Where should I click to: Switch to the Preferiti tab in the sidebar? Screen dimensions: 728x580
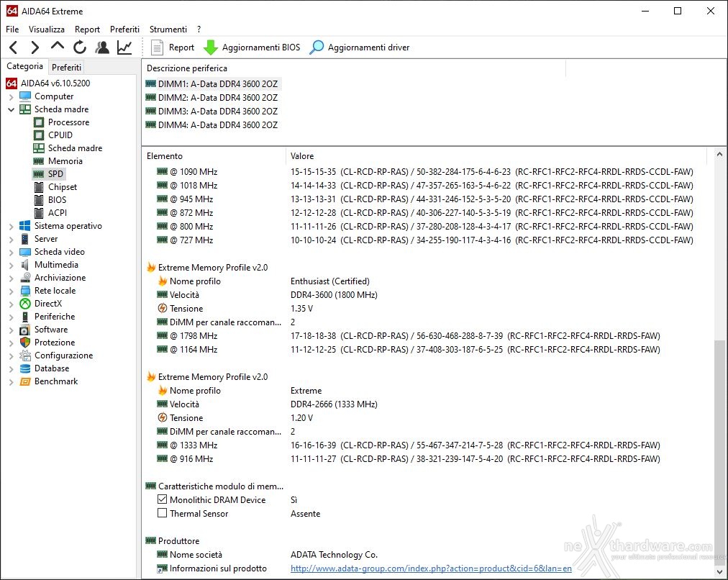(x=66, y=68)
